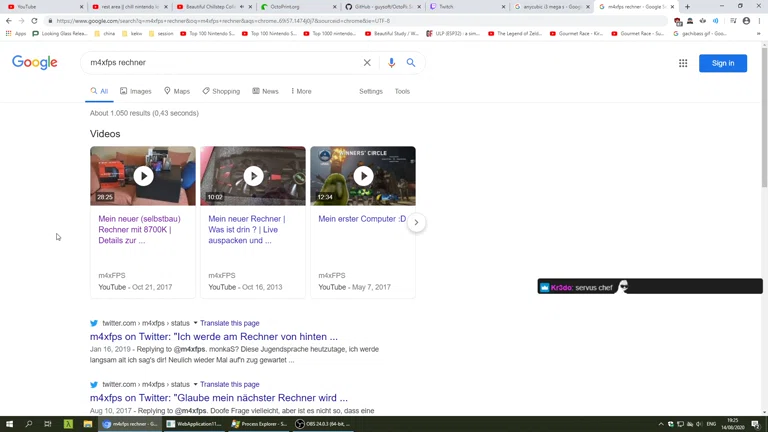768x432 pixels.
Task: Open search Tools options
Action: pyautogui.click(x=402, y=91)
